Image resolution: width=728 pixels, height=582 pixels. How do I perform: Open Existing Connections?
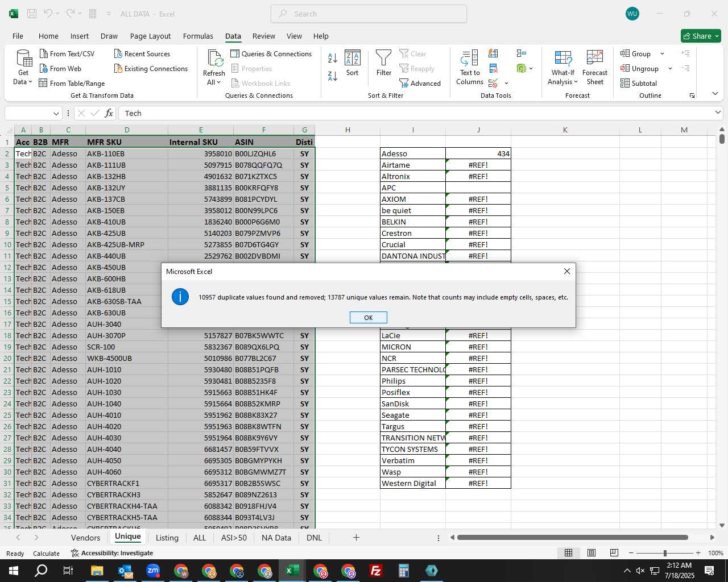(x=151, y=69)
